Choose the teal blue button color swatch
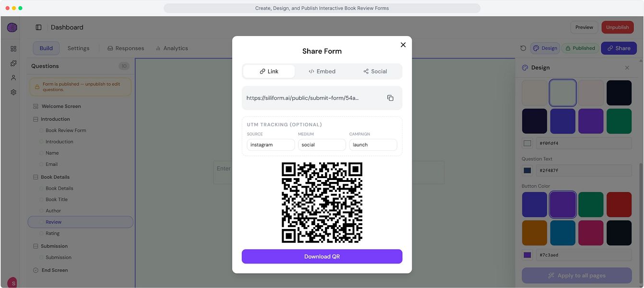This screenshot has height=288, width=644. (x=562, y=233)
